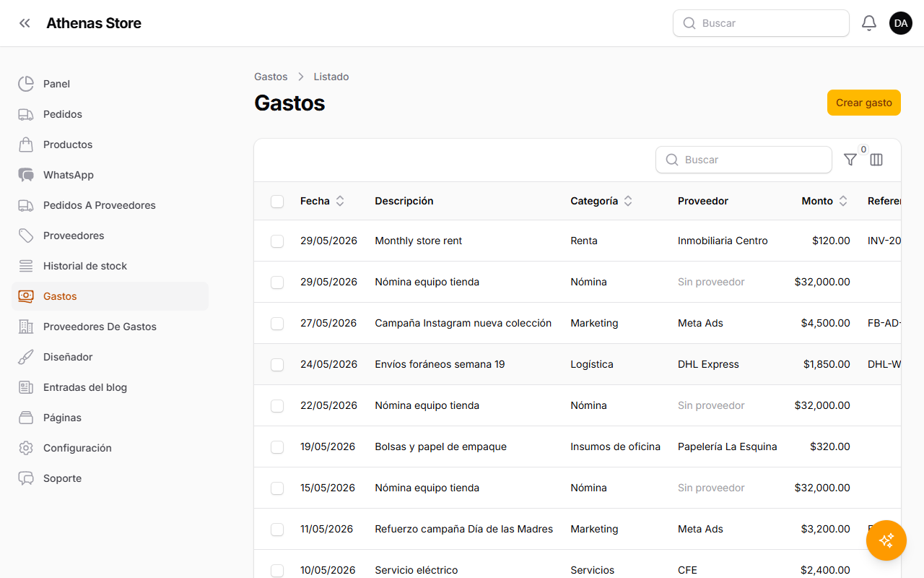This screenshot has width=924, height=578.
Task: Go to Pedidos in the sidebar
Action: [110, 114]
